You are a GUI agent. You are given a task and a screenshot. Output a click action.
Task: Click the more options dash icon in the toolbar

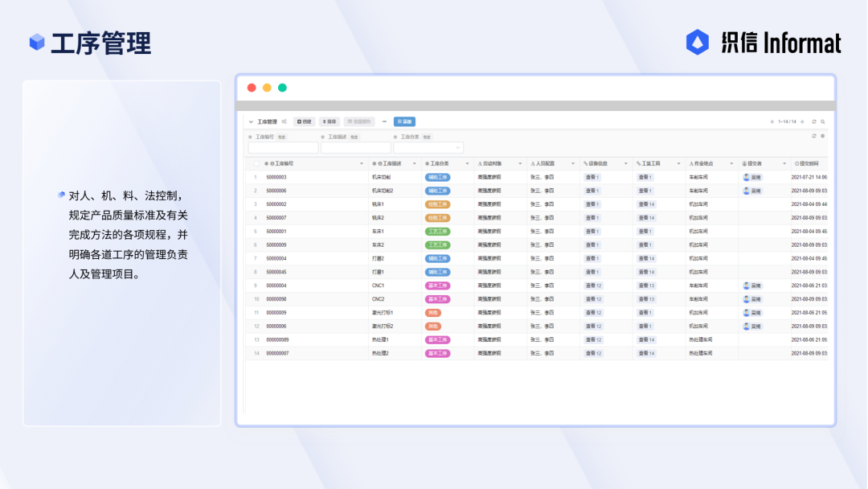tap(384, 121)
